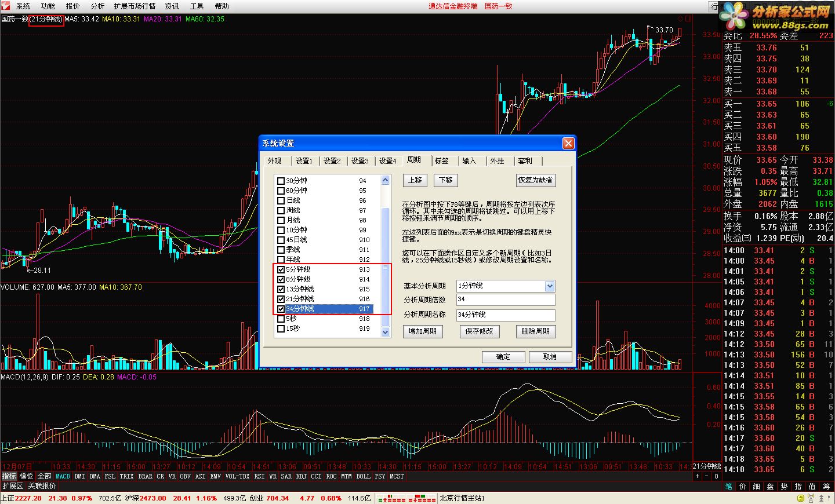Click the 分析周期倍数 input field
The height and width of the screenshot is (504, 835).
pos(506,300)
